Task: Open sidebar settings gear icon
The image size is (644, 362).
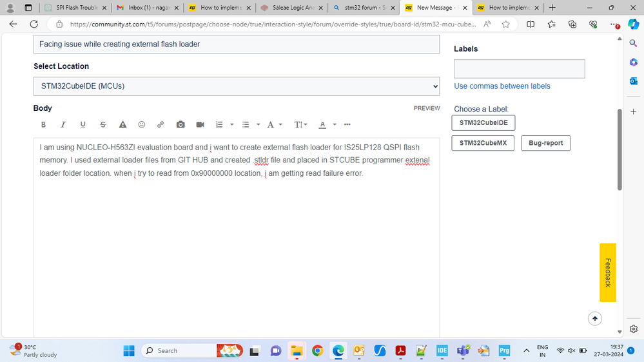Action: (x=633, y=329)
